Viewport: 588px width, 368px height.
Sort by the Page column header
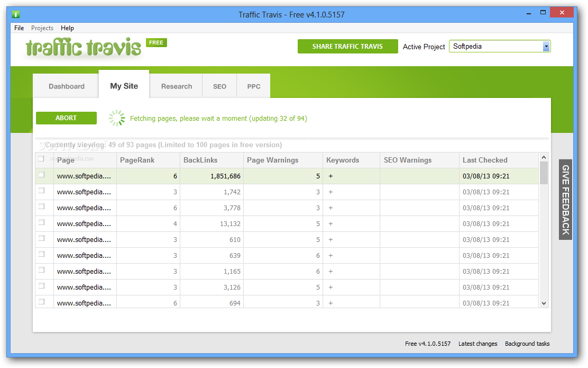(85, 160)
